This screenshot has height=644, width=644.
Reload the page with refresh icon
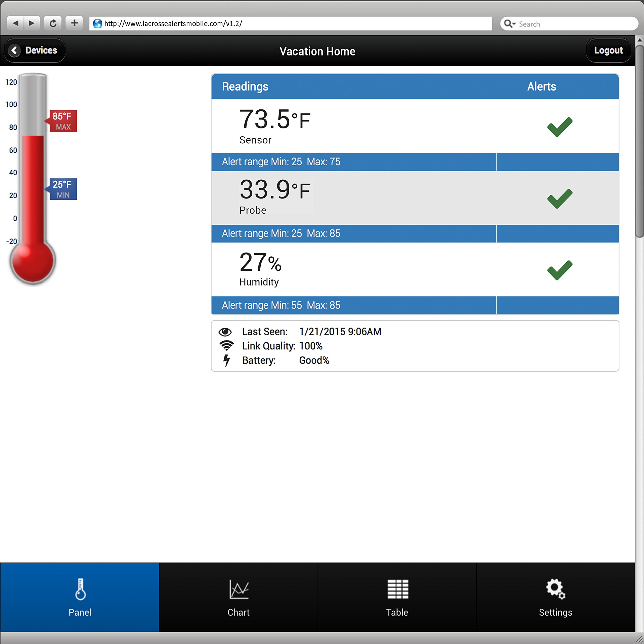tap(53, 23)
